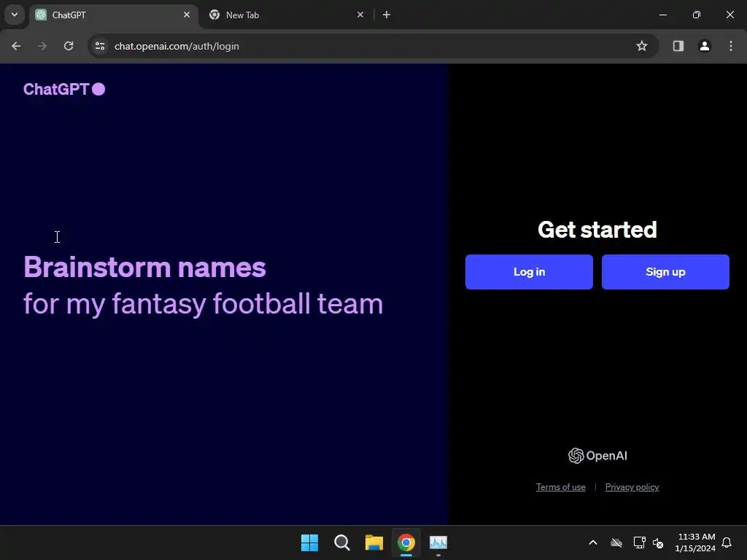Open the Terms of use link
This screenshot has width=747, height=560.
(x=560, y=486)
